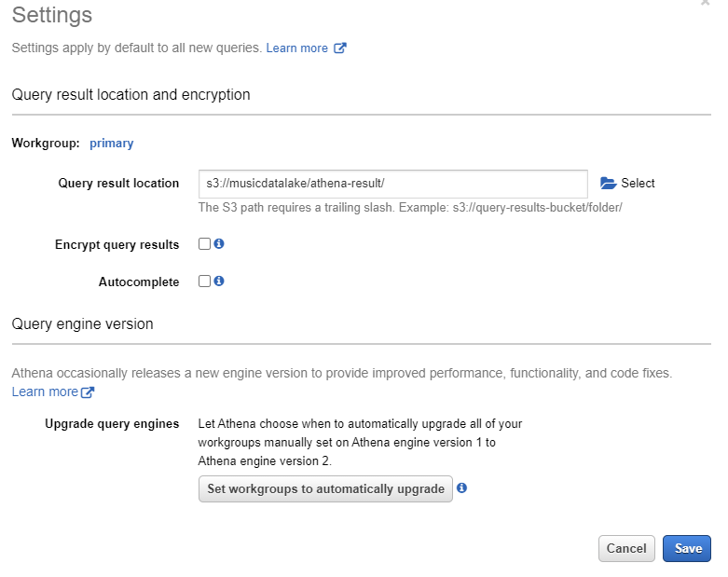
Task: Open the primary workgroup link
Action: coord(112,143)
